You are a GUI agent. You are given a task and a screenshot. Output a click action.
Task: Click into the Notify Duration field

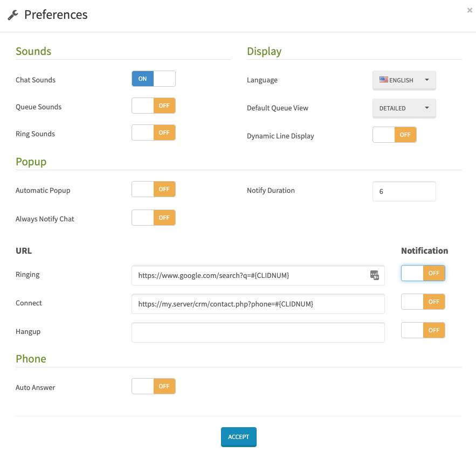404,191
